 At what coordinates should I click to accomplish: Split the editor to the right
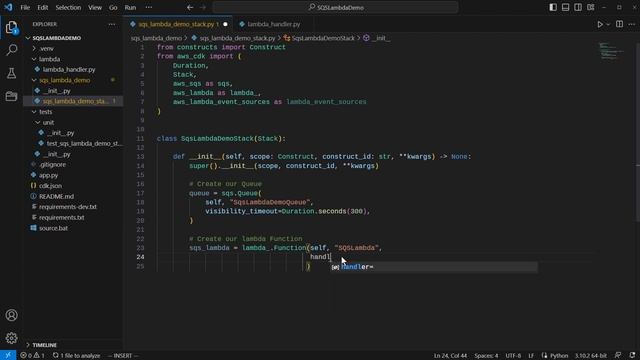point(619,24)
